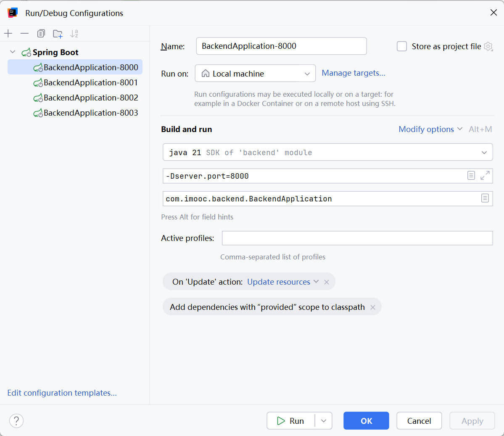Collapse the Spring Boot tree node
The image size is (504, 436).
pyautogui.click(x=13, y=52)
